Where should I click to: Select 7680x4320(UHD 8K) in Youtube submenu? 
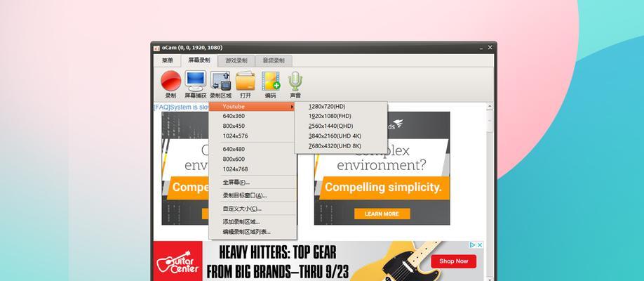(341, 145)
